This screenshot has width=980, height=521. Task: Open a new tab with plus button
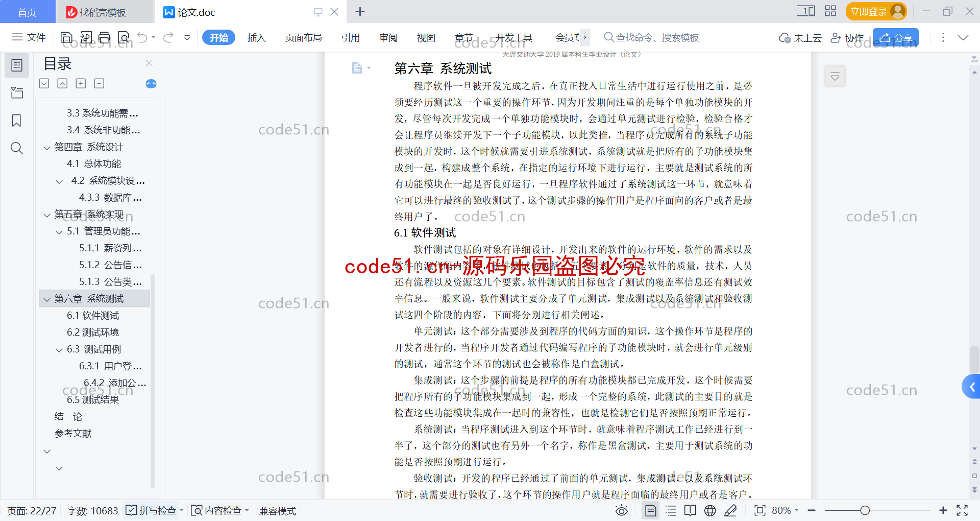pos(360,11)
